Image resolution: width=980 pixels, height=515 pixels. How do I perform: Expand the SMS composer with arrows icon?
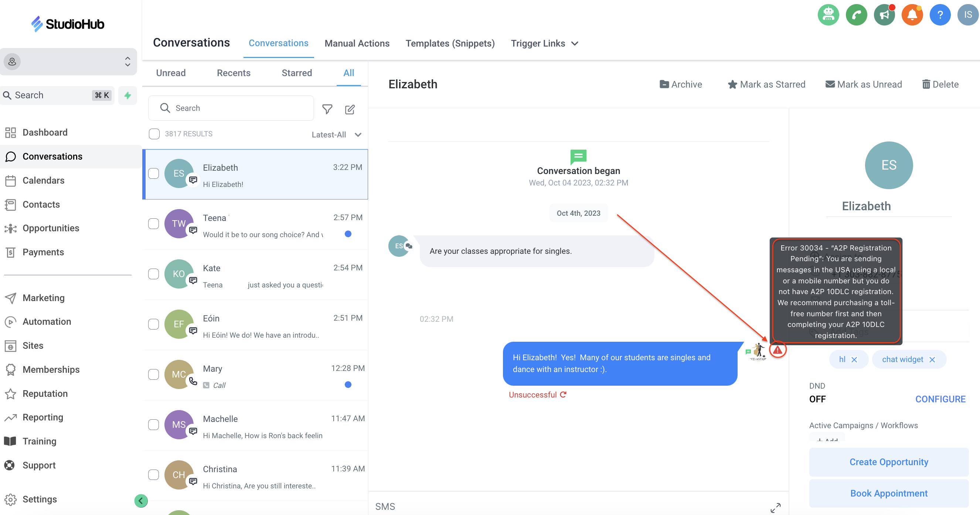775,507
